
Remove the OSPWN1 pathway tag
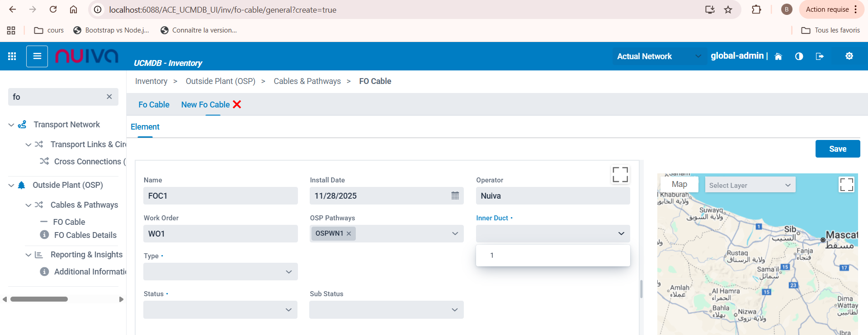[349, 233]
